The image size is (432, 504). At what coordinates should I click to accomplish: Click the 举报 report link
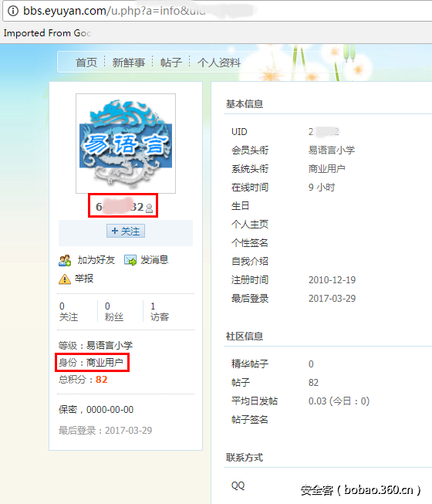(84, 279)
